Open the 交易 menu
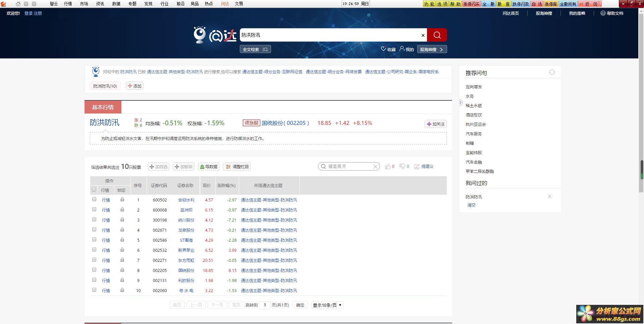Image resolution: width=644 pixels, height=324 pixels. click(x=239, y=4)
